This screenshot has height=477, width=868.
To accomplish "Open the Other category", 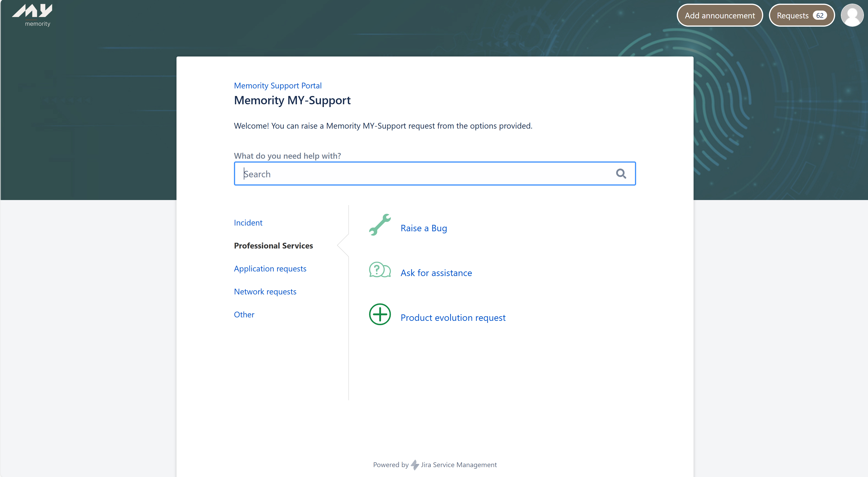I will pyautogui.click(x=244, y=314).
